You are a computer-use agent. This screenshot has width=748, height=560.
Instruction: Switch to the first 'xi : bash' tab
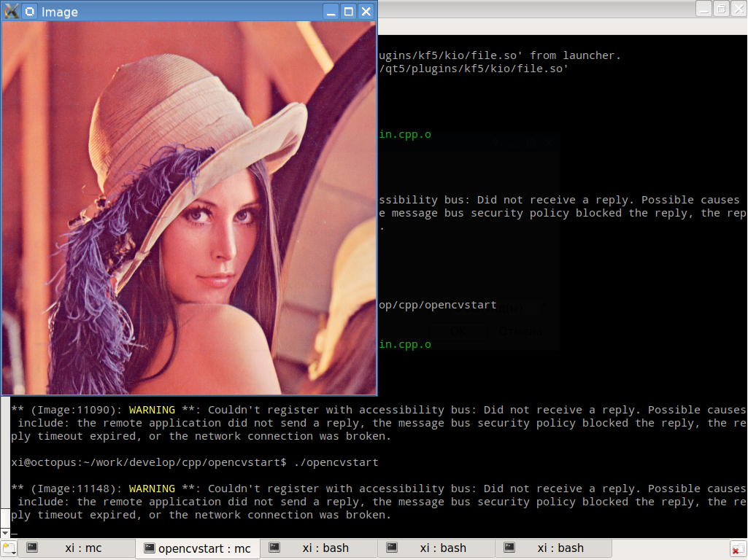tap(319, 548)
